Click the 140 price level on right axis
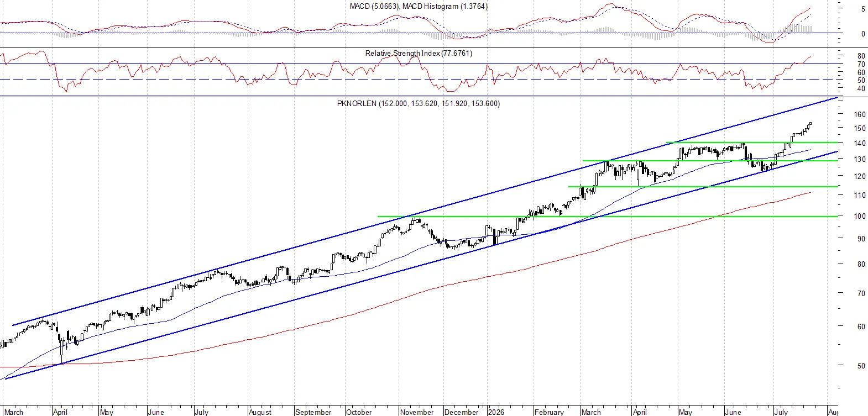This screenshot has width=868, height=416. click(x=860, y=143)
